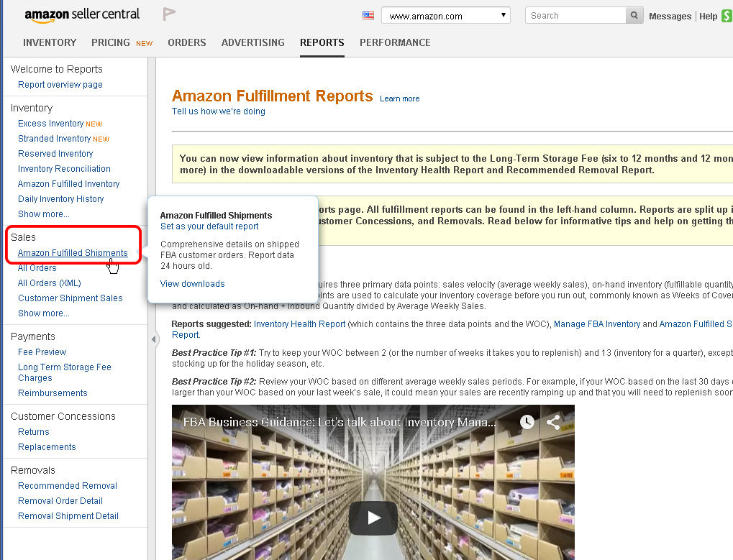
Task: Open Removal Shipment Detail report
Action: click(x=68, y=516)
